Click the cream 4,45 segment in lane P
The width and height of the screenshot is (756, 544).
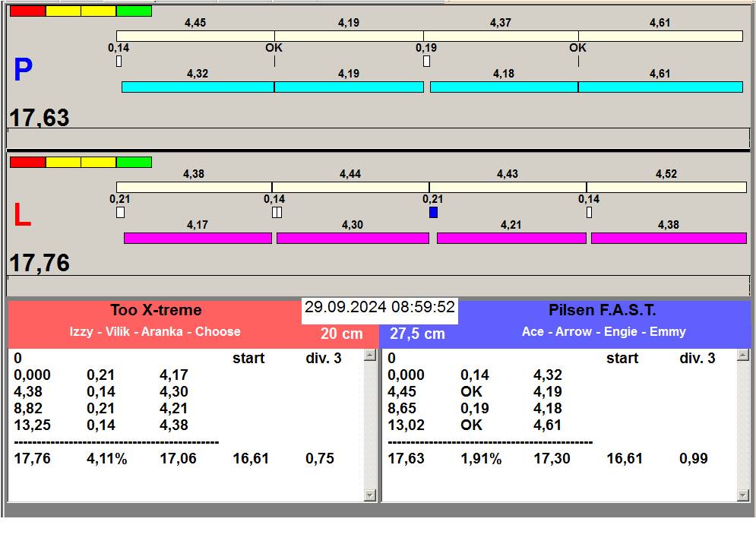pyautogui.click(x=195, y=36)
